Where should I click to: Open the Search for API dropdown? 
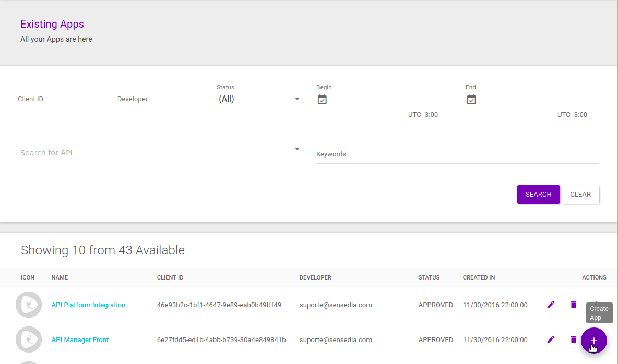click(159, 153)
